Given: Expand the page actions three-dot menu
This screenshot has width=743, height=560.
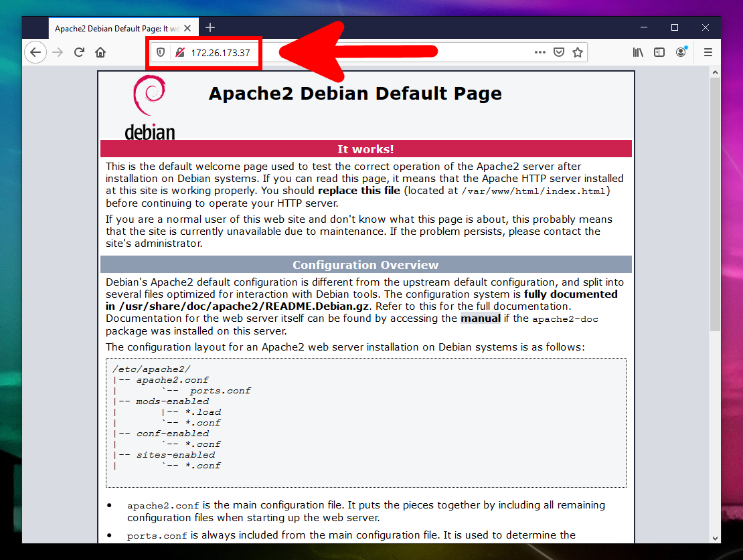Looking at the screenshot, I should pos(540,52).
